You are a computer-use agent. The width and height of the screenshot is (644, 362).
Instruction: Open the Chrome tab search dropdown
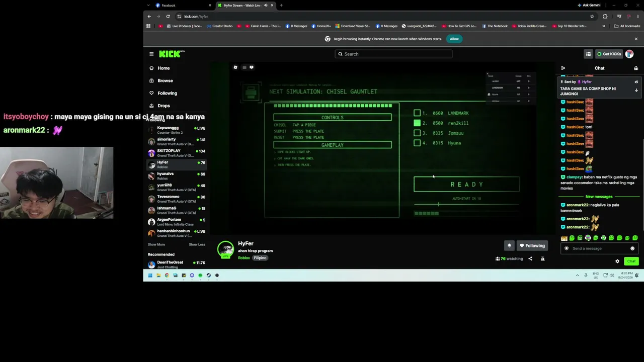[148, 6]
